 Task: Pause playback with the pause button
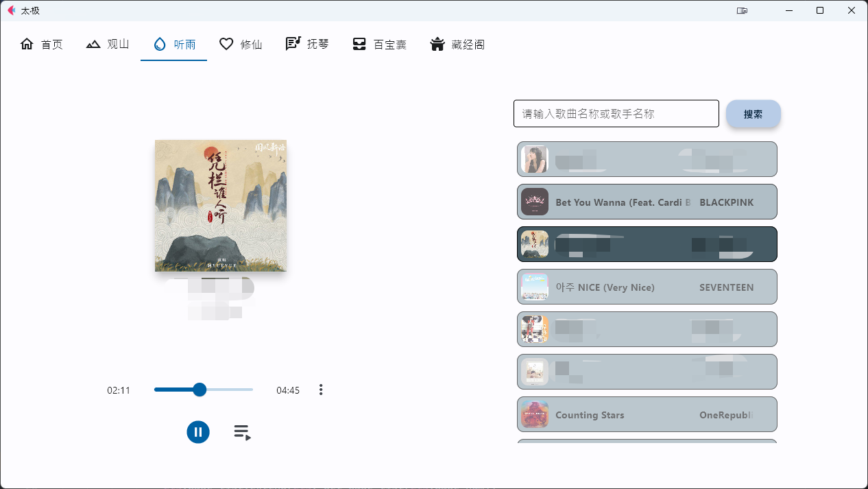click(198, 432)
